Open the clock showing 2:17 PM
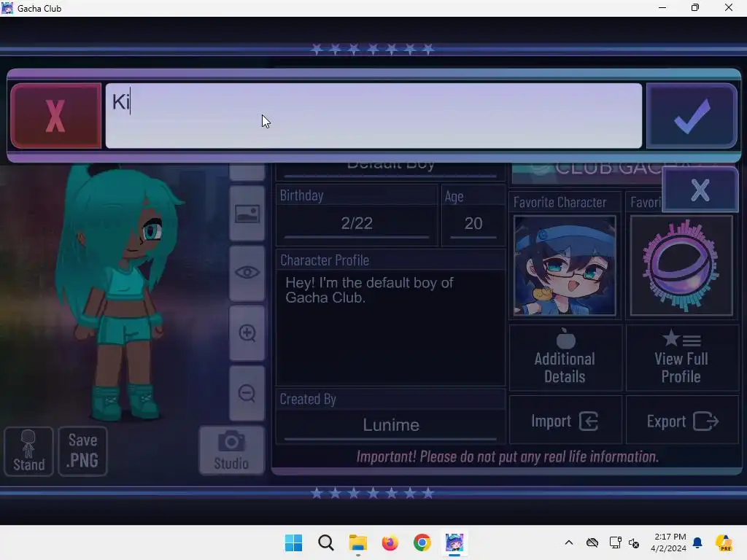This screenshot has width=747, height=560. tap(668, 542)
